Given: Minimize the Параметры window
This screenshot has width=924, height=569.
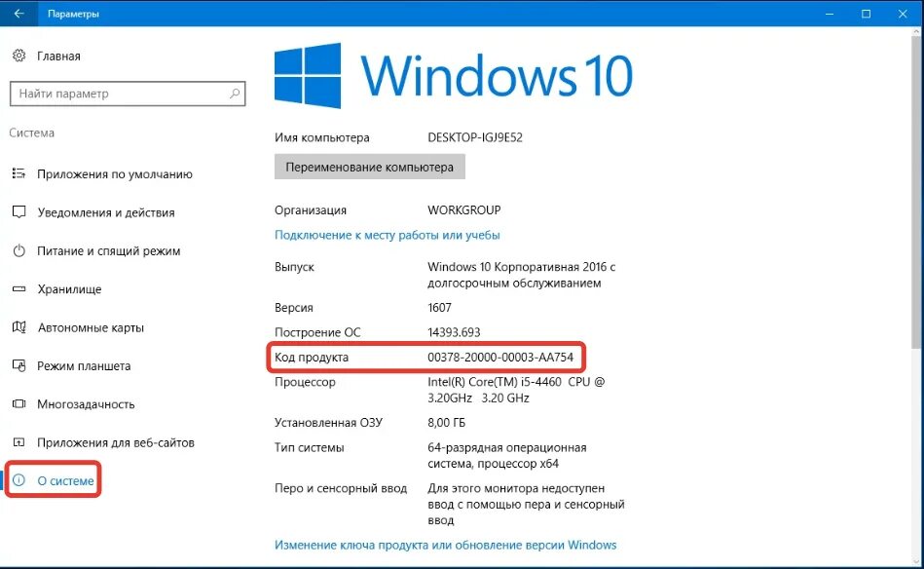Looking at the screenshot, I should click(x=830, y=13).
